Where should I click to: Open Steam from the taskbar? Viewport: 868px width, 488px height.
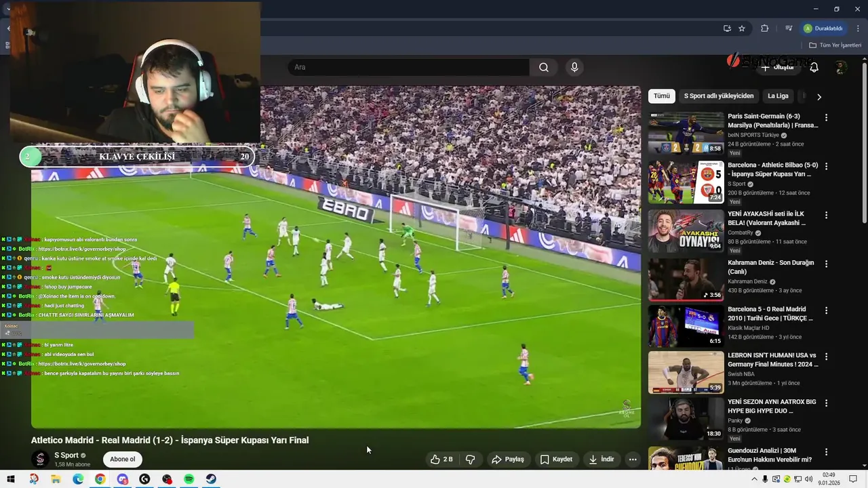[x=212, y=479]
